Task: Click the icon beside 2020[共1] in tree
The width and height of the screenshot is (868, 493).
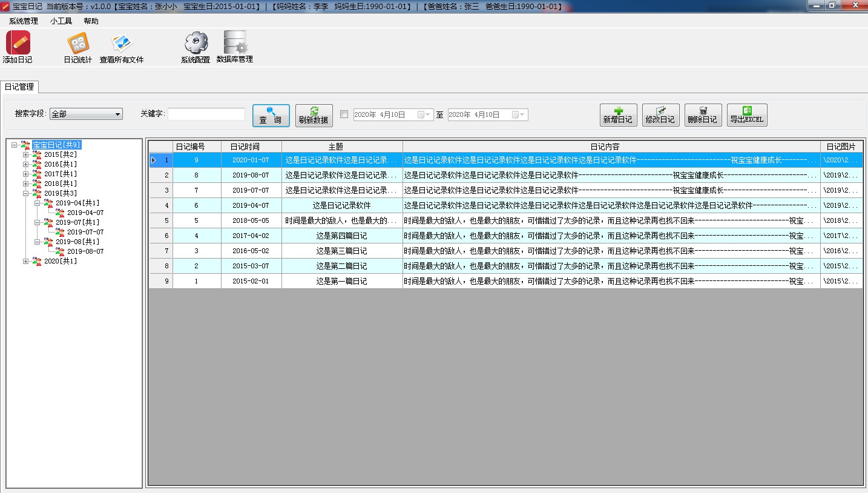Action: tap(37, 261)
